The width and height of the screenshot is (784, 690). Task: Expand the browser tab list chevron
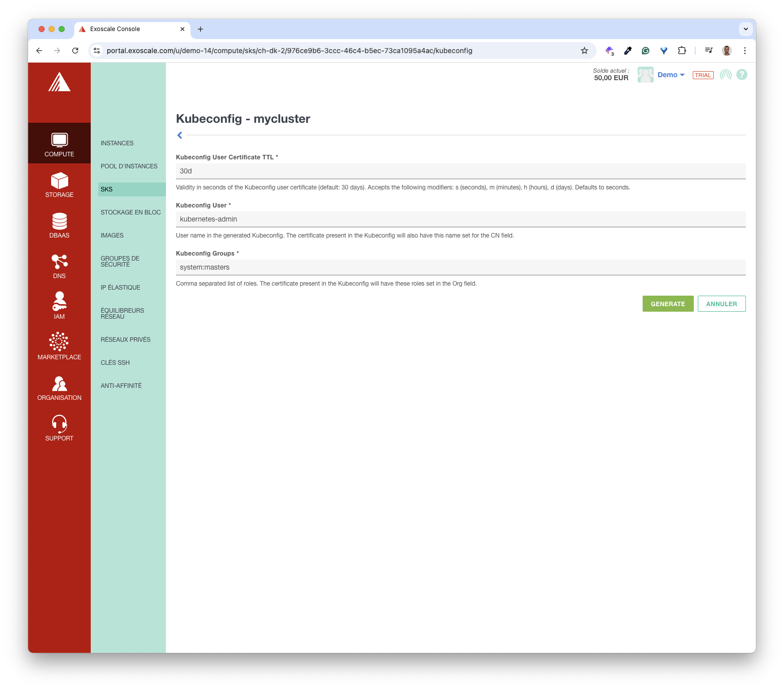tap(745, 29)
